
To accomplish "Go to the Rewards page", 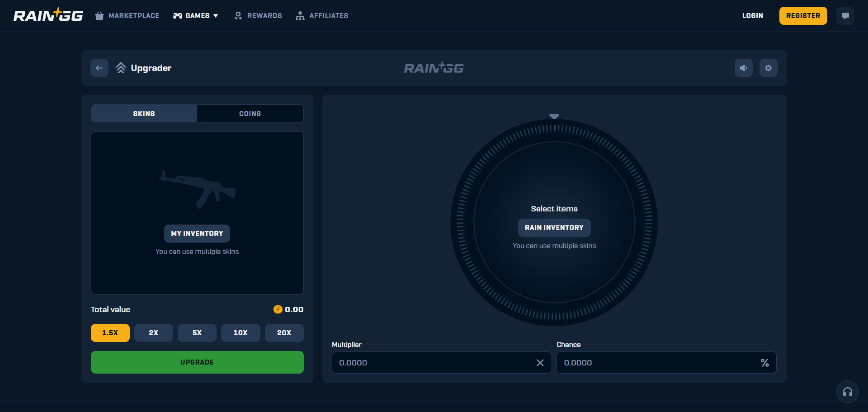I will click(258, 16).
